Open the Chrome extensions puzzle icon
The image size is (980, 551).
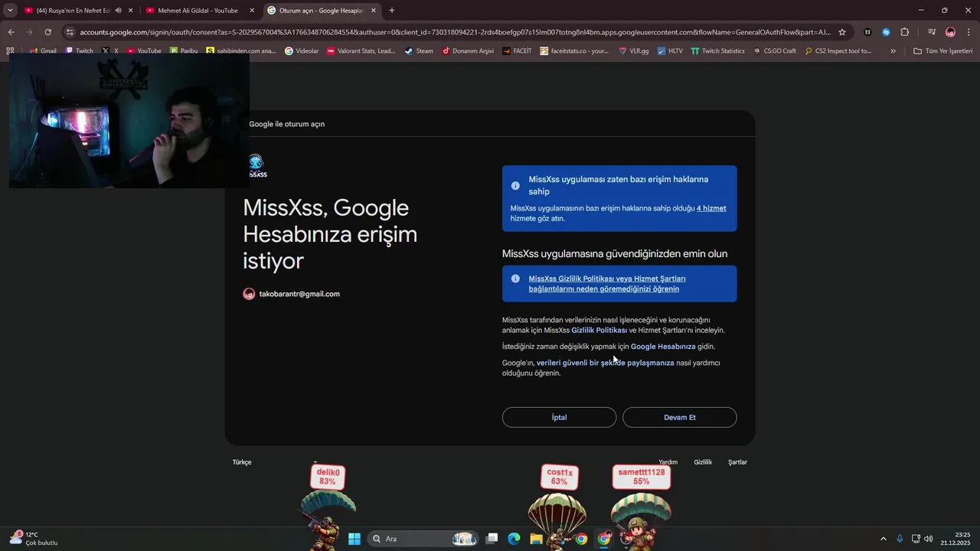(905, 32)
